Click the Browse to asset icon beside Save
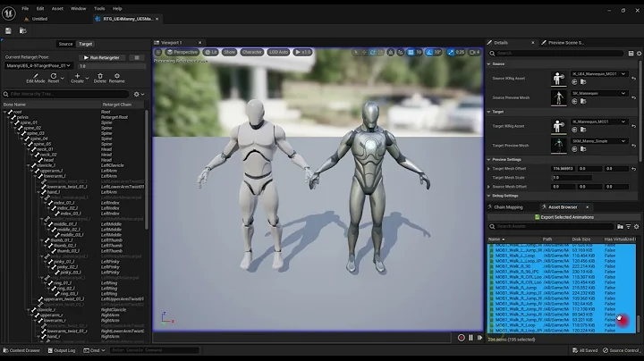The image size is (644, 361). click(x=23, y=30)
